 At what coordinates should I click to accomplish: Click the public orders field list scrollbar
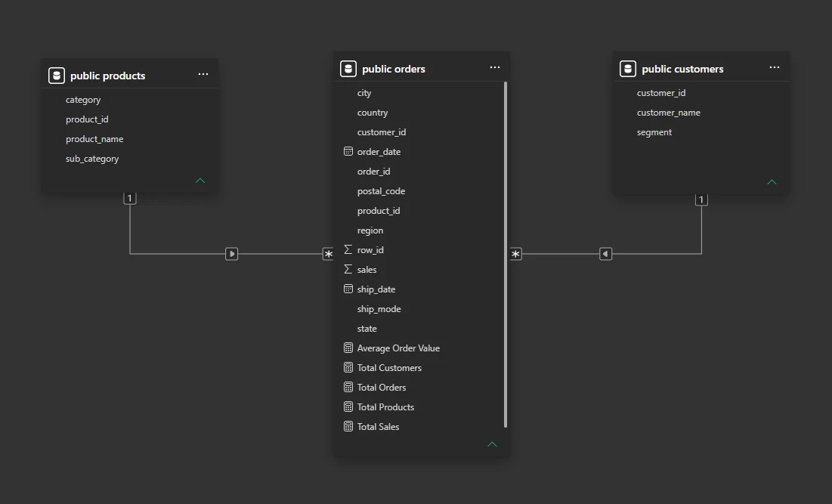pyautogui.click(x=506, y=255)
